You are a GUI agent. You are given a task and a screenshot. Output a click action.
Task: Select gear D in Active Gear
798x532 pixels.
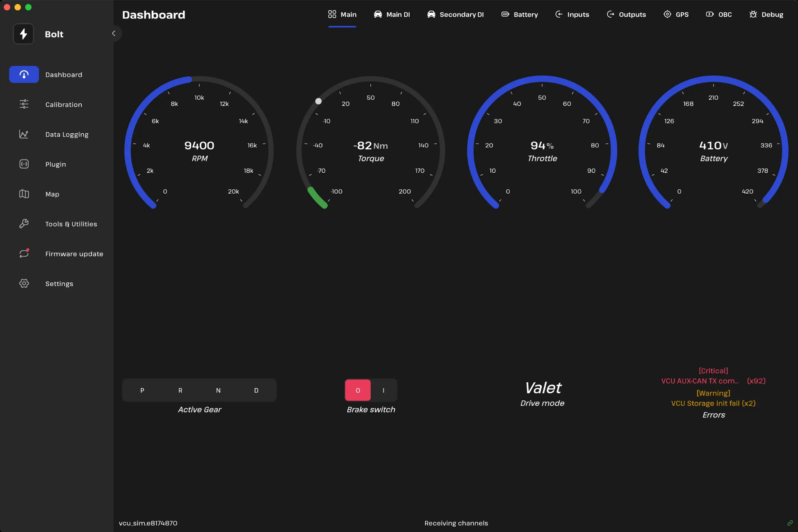click(x=256, y=390)
